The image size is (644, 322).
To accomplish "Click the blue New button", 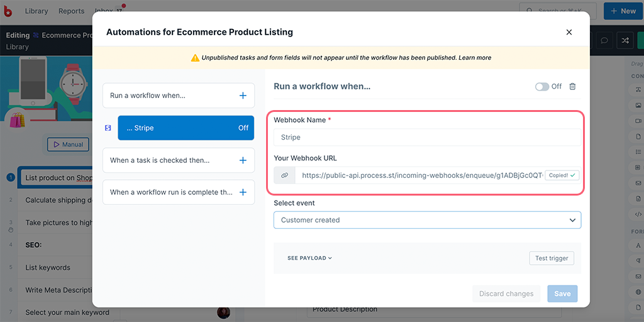I will (x=623, y=11).
